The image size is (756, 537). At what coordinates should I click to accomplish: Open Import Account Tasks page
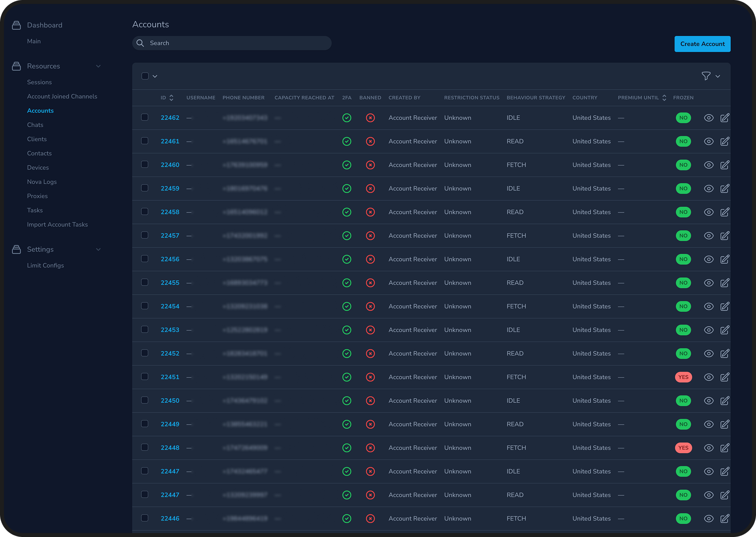pos(57,225)
